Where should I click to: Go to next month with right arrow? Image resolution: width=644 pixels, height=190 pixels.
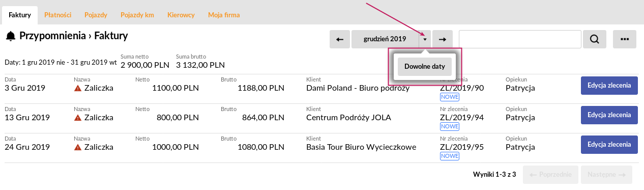443,39
